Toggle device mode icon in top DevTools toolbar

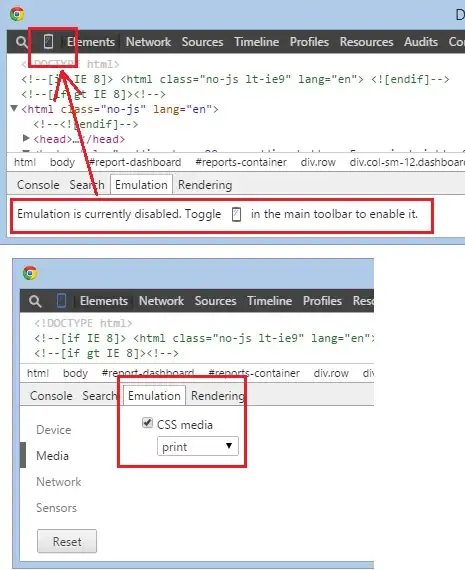click(48, 41)
